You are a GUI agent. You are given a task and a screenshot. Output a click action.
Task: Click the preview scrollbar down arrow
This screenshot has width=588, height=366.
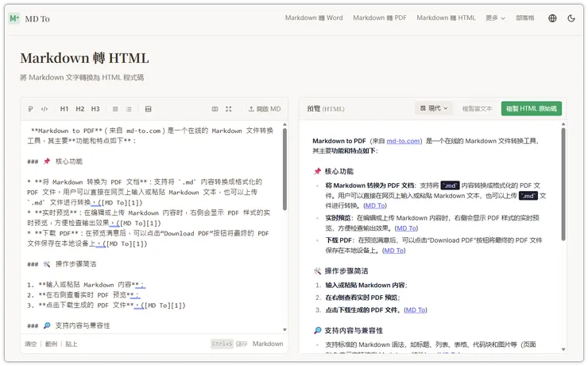coord(563,349)
